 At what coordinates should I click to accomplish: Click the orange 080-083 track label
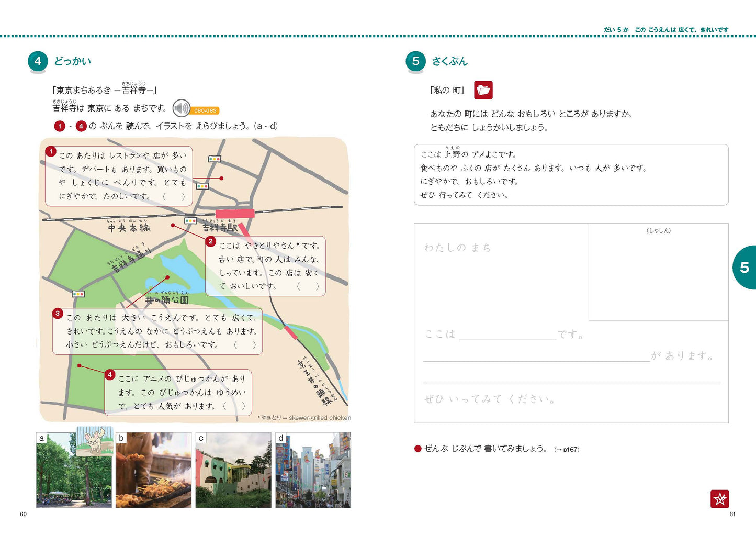coord(205,110)
